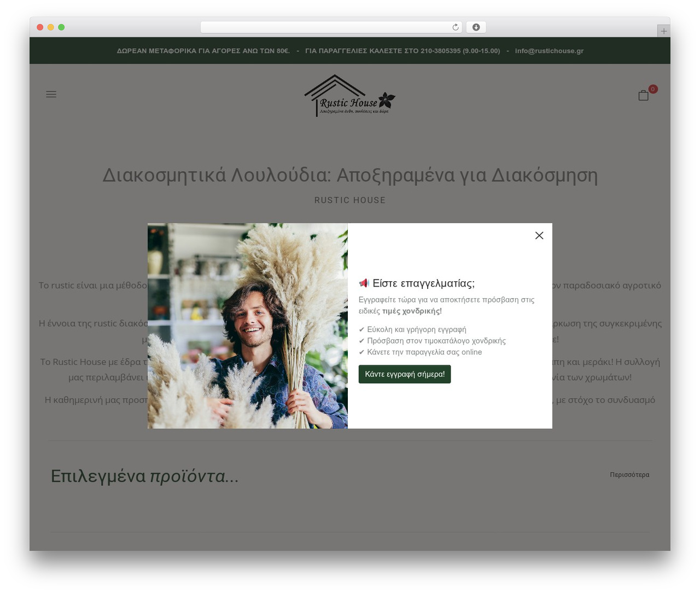This screenshot has height=593, width=700.
Task: Close the professional signup popup
Action: [x=539, y=235]
